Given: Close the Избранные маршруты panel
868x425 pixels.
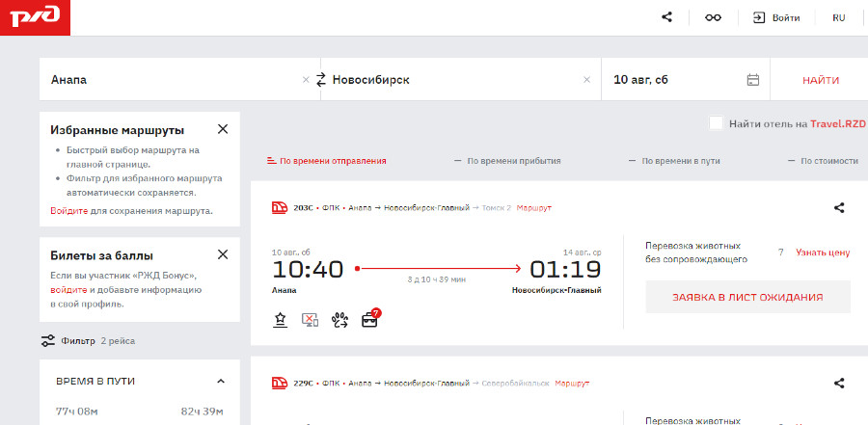Looking at the screenshot, I should click(223, 129).
